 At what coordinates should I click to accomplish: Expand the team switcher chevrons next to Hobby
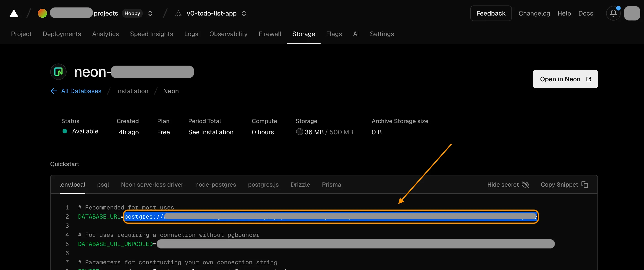[150, 13]
